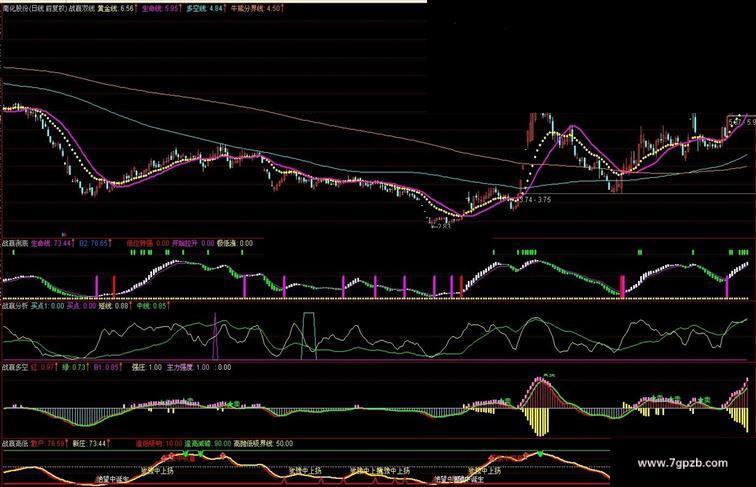
Task: Click the 黄金线 6.56 indicator label
Action: tap(118, 8)
